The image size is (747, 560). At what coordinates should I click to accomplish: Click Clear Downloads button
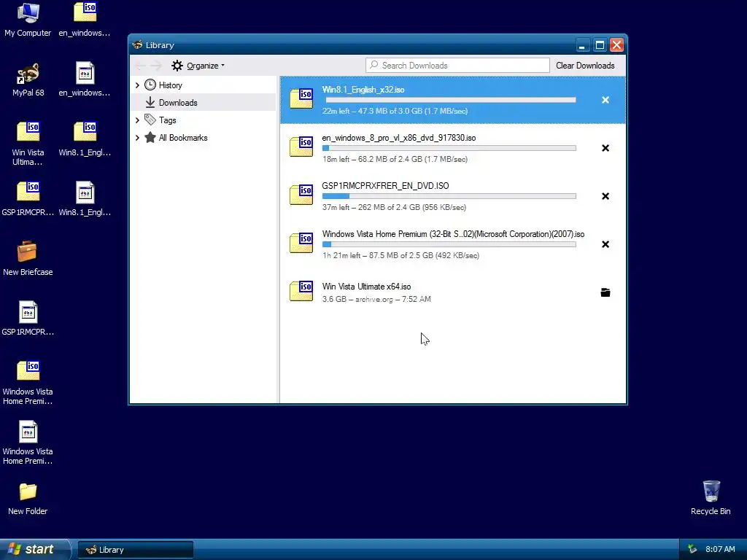(x=585, y=66)
